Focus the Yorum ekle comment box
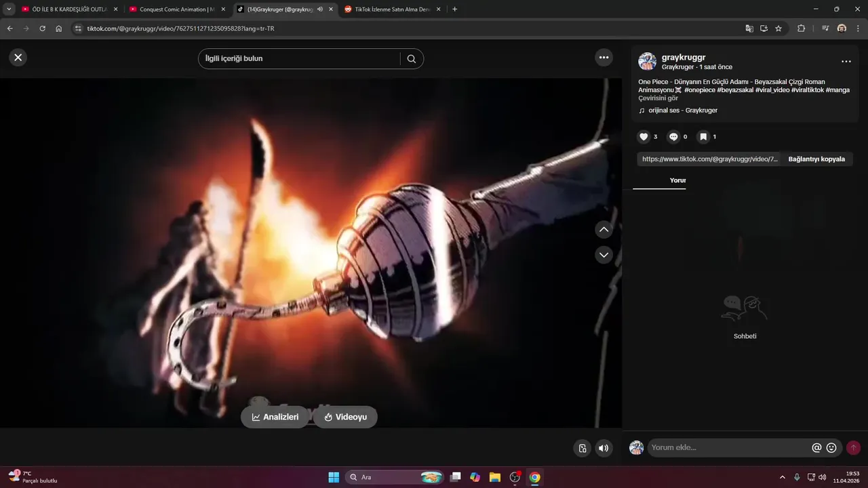This screenshot has height=488, width=868. click(x=729, y=448)
